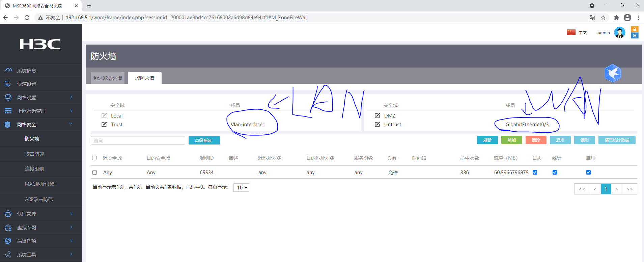Expand the 上网行为管理 menu chevron

tap(71, 111)
